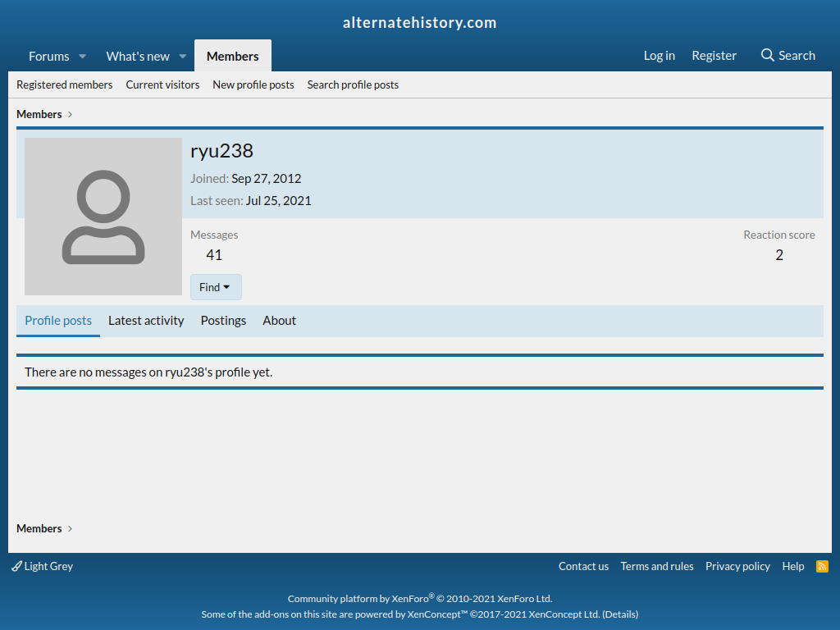
Task: Open the Find dropdown button
Action: click(x=216, y=287)
